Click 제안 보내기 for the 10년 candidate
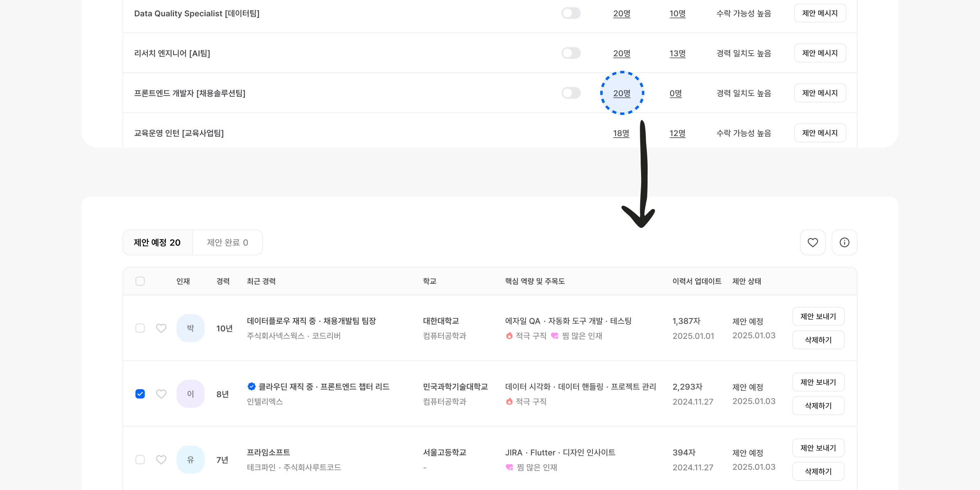The image size is (980, 490). pyautogui.click(x=818, y=316)
